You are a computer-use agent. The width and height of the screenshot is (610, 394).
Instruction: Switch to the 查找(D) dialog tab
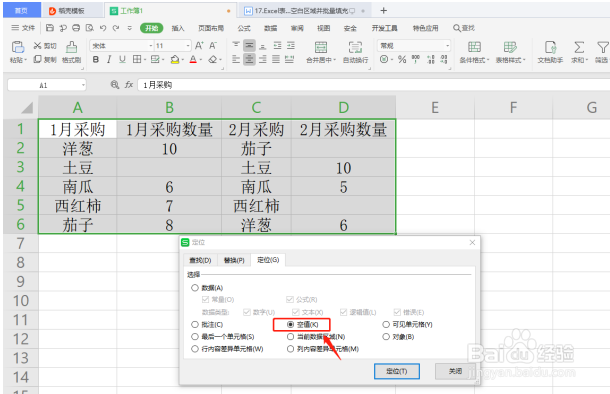tap(200, 260)
